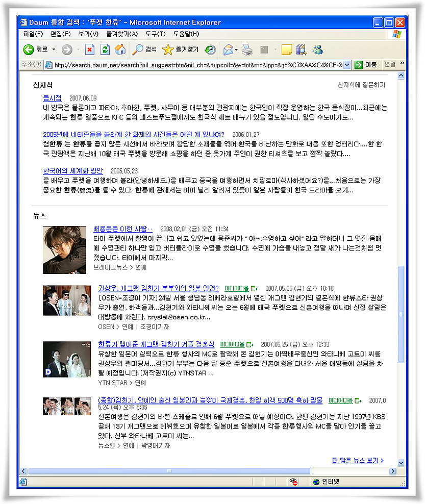This screenshot has height=504, width=425.
Task: Click vertical scrollbar down arrow
Action: (x=401, y=463)
